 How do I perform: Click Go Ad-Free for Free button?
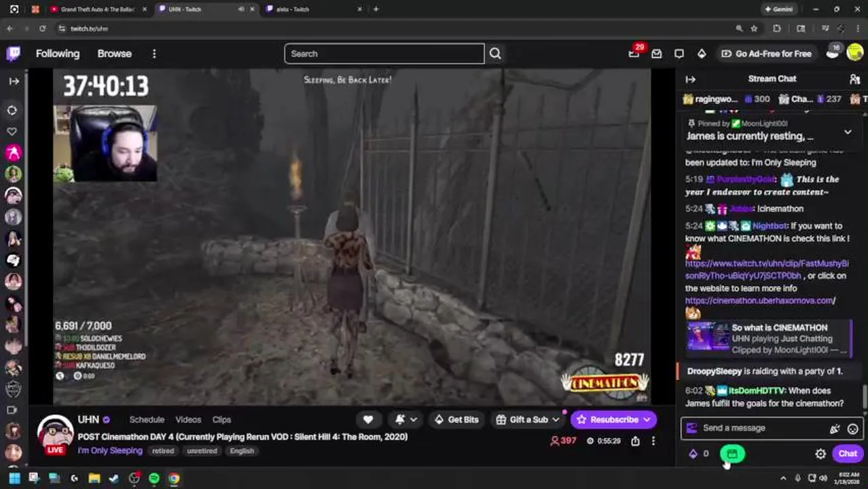[x=765, y=54]
